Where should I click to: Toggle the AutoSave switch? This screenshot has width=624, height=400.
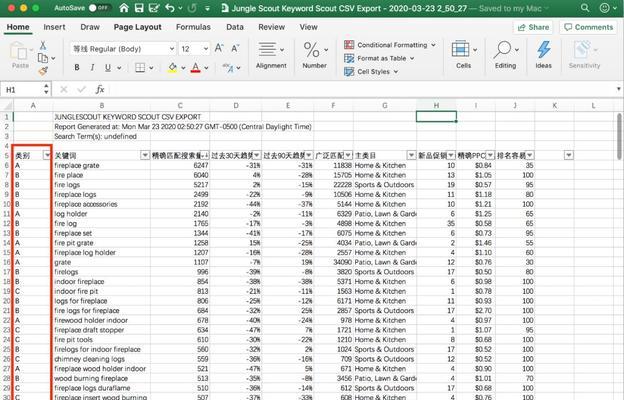pos(99,8)
